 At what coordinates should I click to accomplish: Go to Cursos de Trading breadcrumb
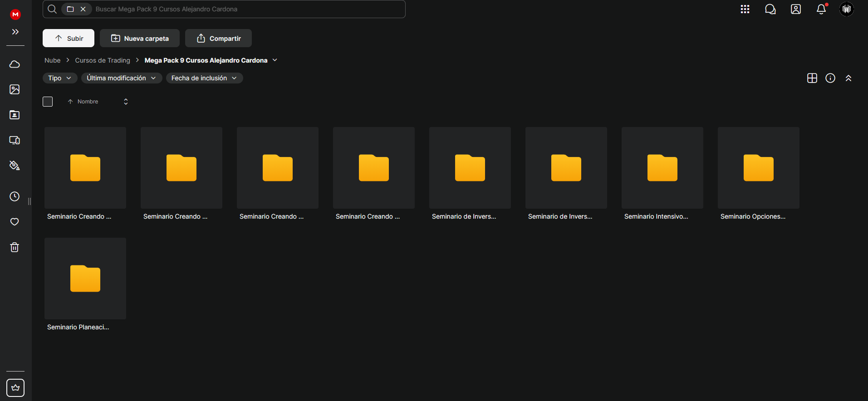point(103,60)
